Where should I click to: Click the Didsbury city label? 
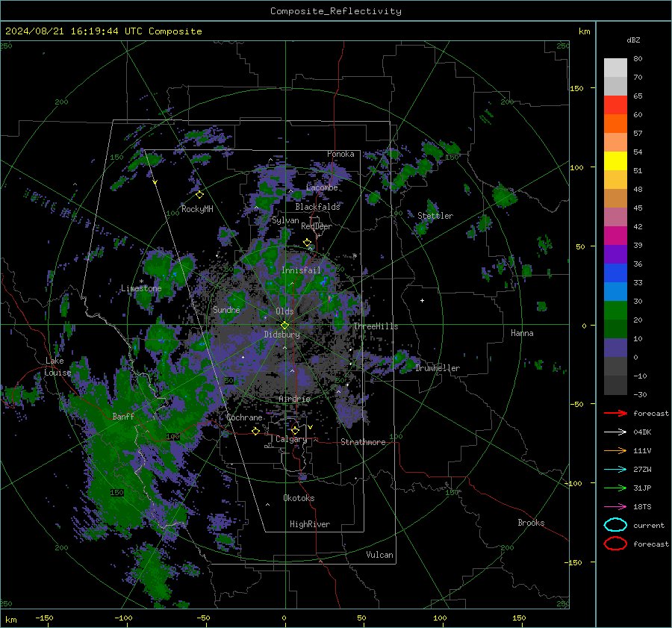(x=282, y=335)
